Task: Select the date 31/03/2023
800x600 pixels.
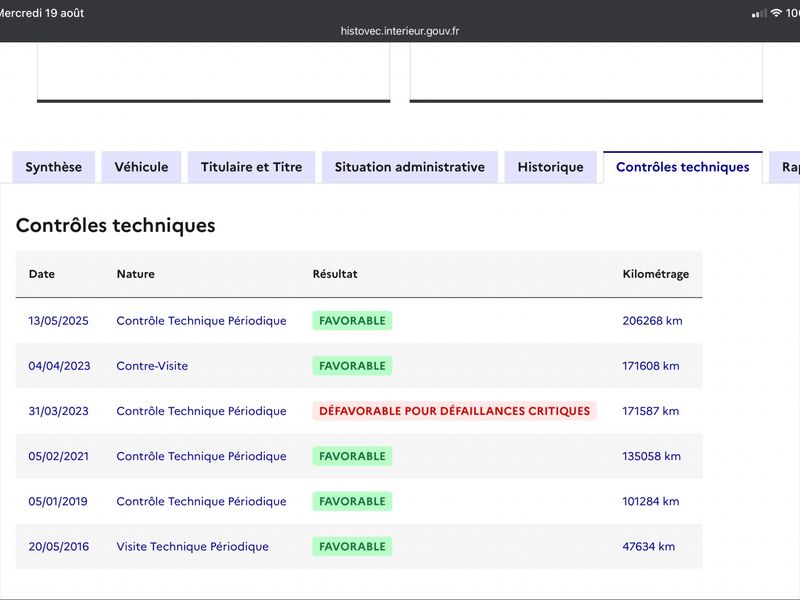Action: point(59,411)
